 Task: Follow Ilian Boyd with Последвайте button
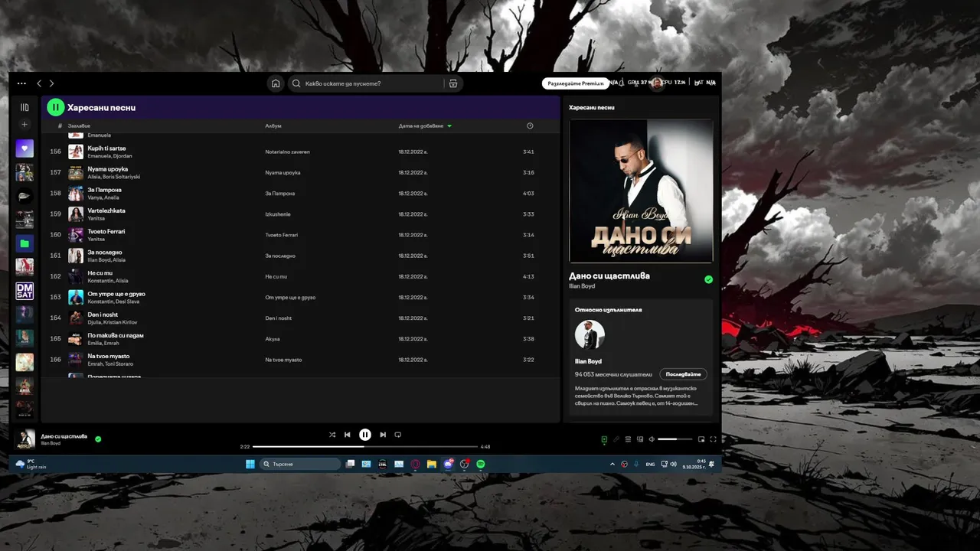click(683, 374)
